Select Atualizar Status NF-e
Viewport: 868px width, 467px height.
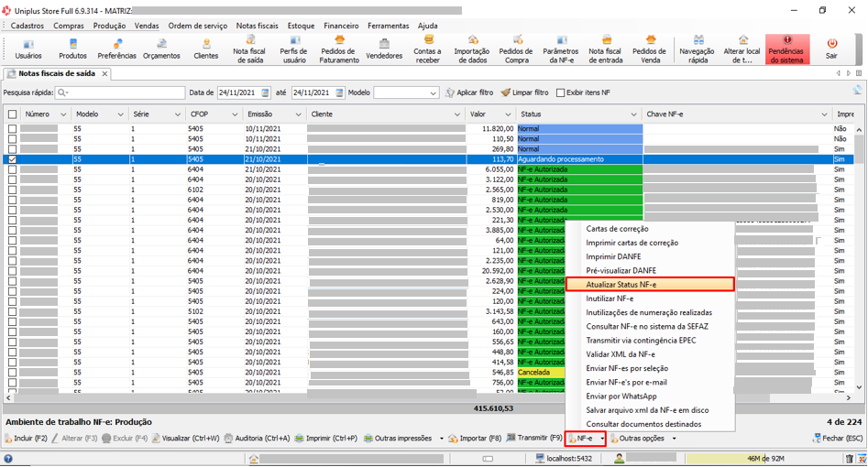click(650, 285)
